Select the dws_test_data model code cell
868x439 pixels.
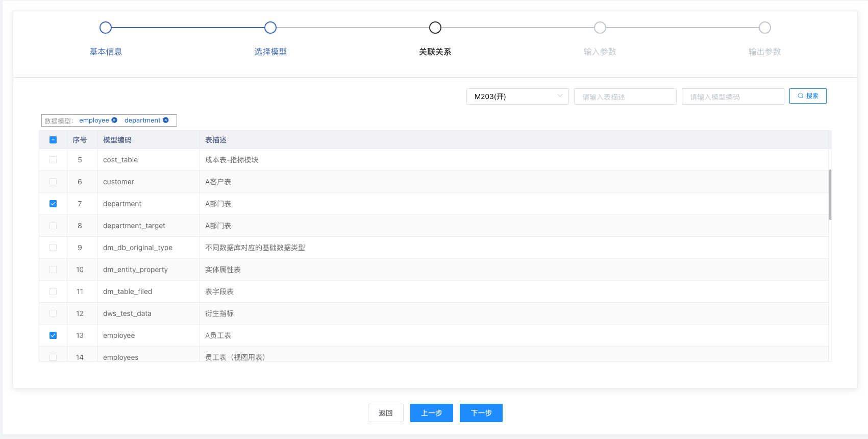pyautogui.click(x=148, y=313)
